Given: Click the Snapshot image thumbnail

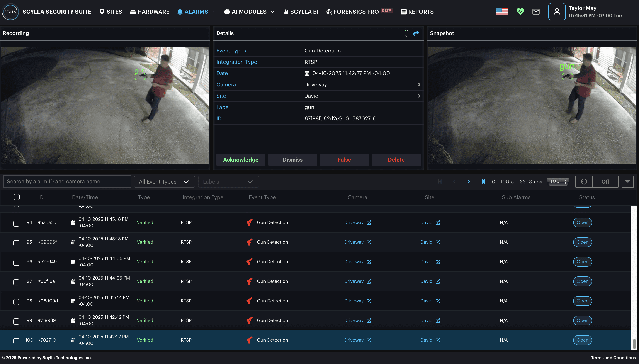Looking at the screenshot, I should coord(532,106).
